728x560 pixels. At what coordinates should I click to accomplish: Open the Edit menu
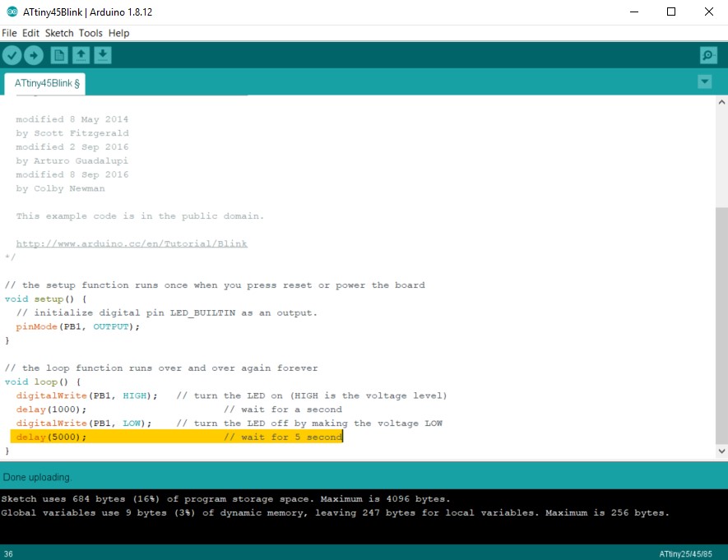(x=30, y=33)
